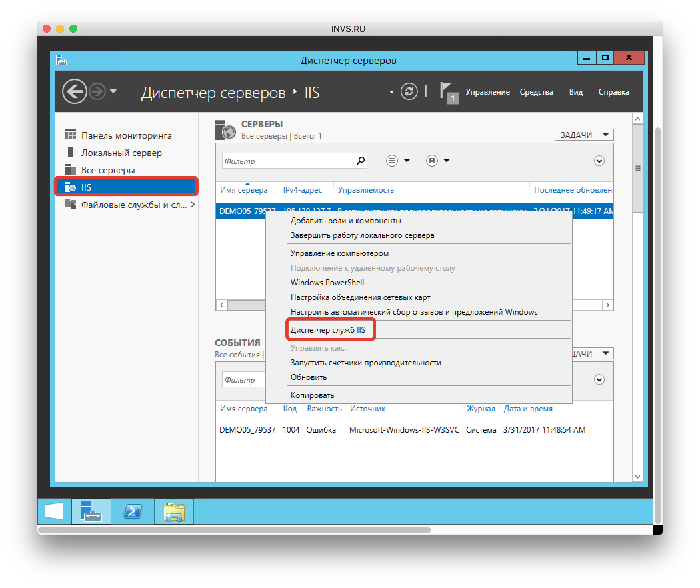Select Локальный сервер in sidebar
Viewport: 700px width, 588px height.
coord(127,153)
